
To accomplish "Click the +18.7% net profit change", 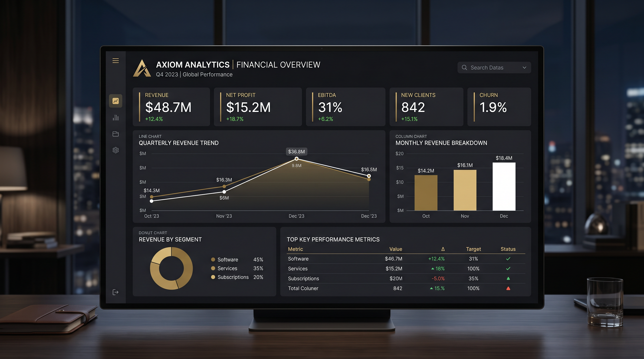I will pyautogui.click(x=234, y=119).
